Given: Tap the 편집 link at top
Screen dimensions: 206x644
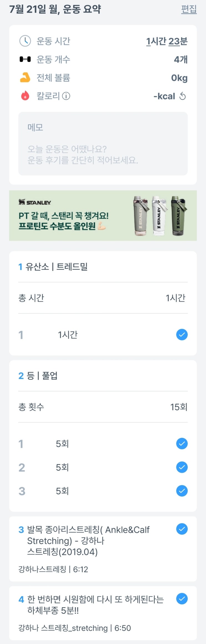Looking at the screenshot, I should 189,9.
